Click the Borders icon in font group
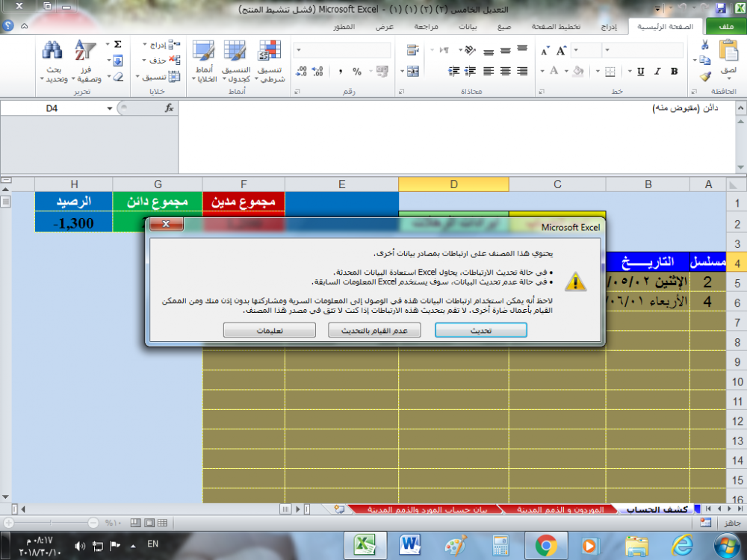This screenshot has width=747, height=560. tap(610, 72)
